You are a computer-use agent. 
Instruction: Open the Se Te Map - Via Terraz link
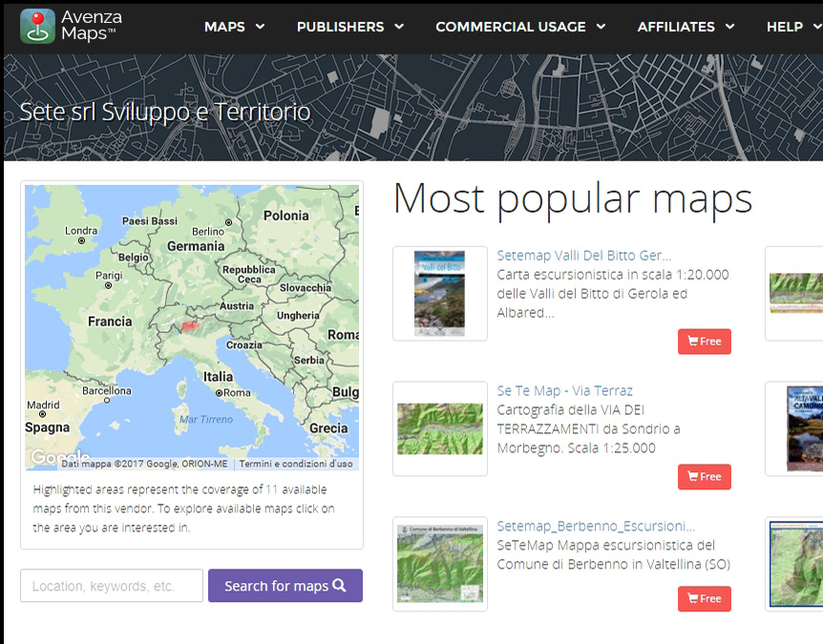[564, 391]
